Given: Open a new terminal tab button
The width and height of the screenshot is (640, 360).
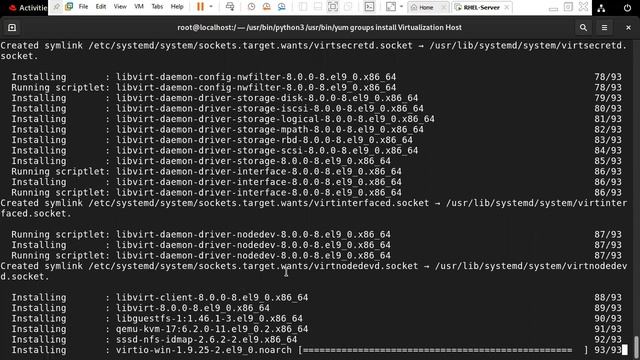Looking at the screenshot, I should point(12,27).
